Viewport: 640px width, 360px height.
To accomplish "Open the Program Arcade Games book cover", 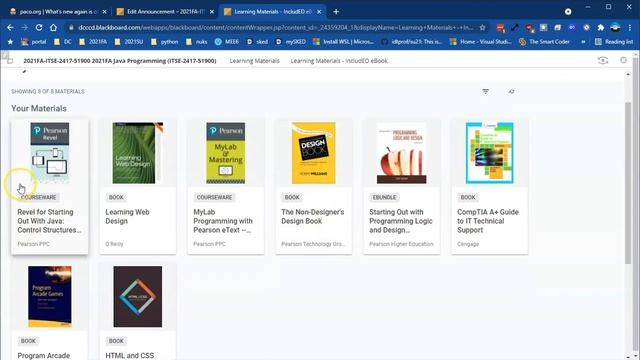I will pyautogui.click(x=50, y=296).
